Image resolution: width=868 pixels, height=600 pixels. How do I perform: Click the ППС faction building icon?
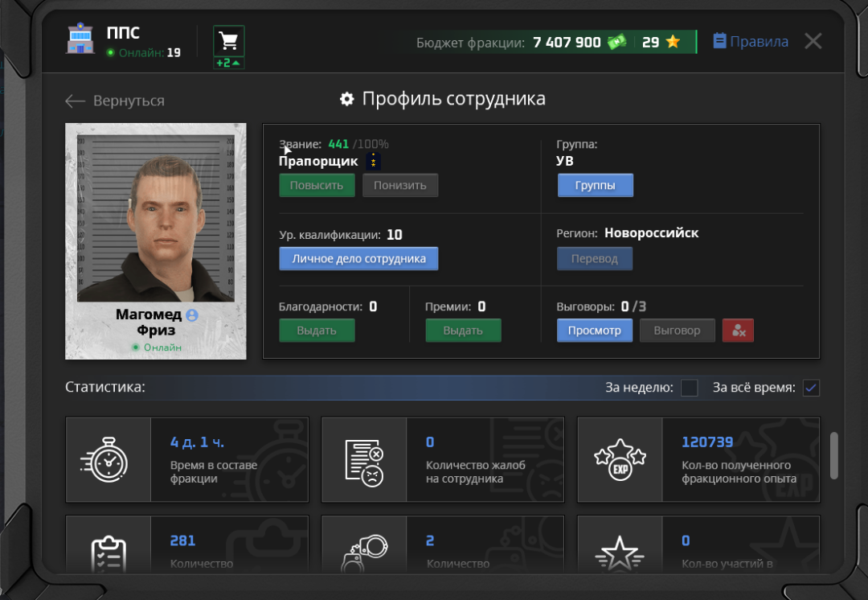[x=80, y=39]
